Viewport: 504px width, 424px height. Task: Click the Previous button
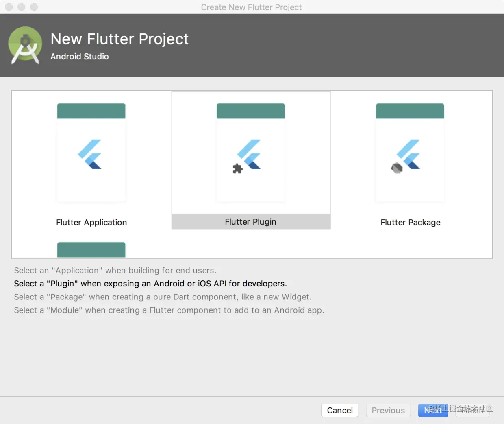coord(388,410)
